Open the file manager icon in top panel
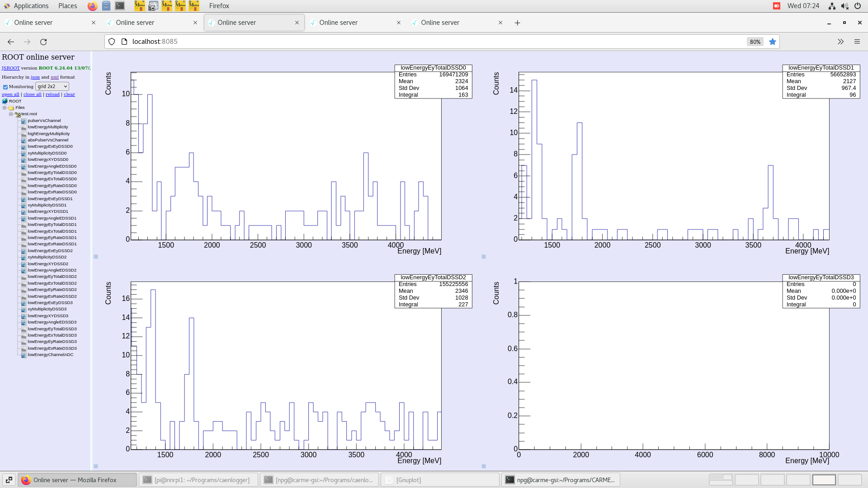 [x=106, y=6]
